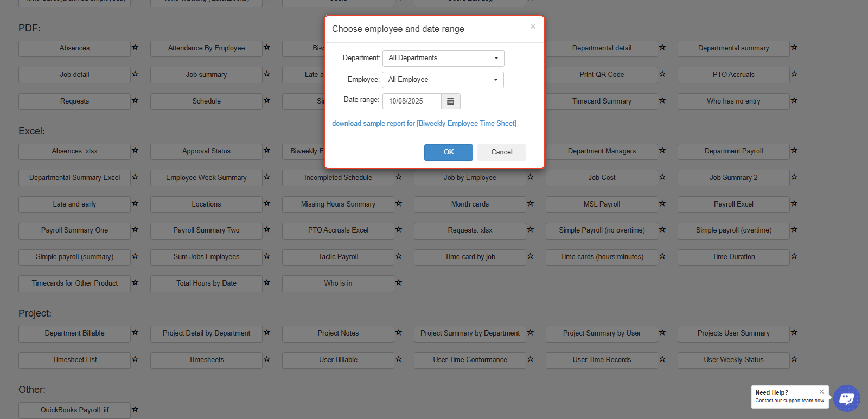Star the PTO Accruals PDF report
The width and height of the screenshot is (868, 419).
coord(794,74)
